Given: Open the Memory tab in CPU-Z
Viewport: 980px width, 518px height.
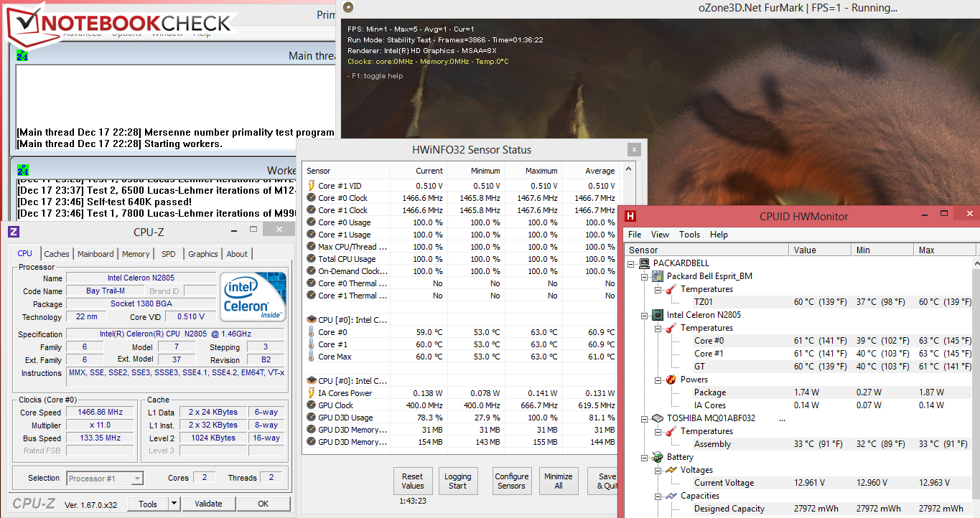Looking at the screenshot, I should coord(136,254).
